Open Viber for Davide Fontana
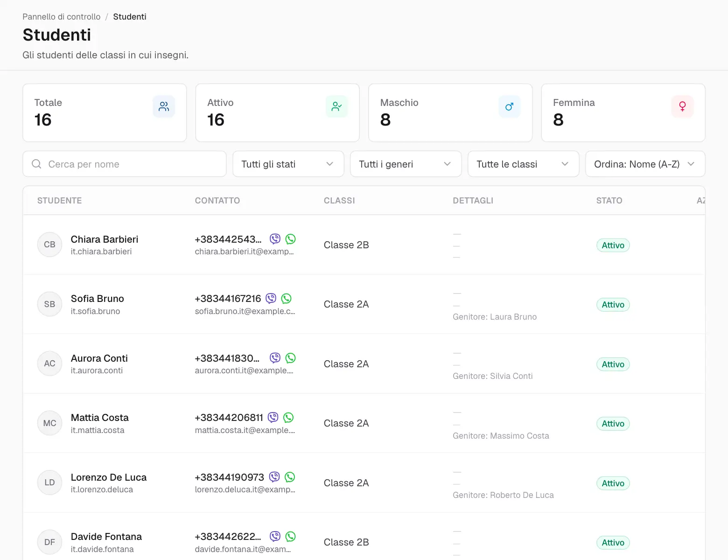 [275, 536]
